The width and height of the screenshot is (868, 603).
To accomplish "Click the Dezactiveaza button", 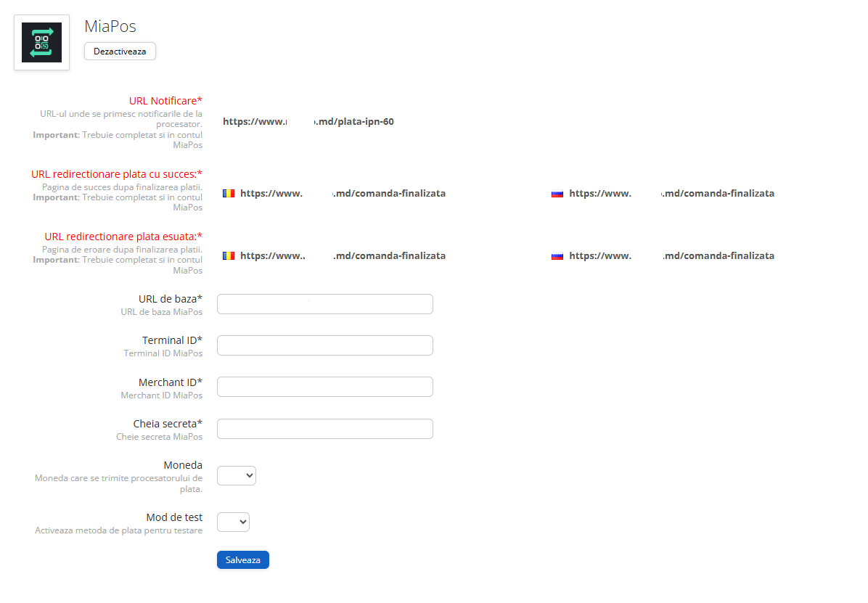I will coord(120,52).
